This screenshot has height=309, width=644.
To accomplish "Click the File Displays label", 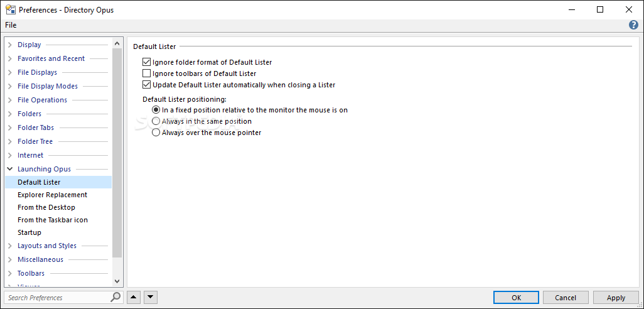I will click(x=38, y=72).
